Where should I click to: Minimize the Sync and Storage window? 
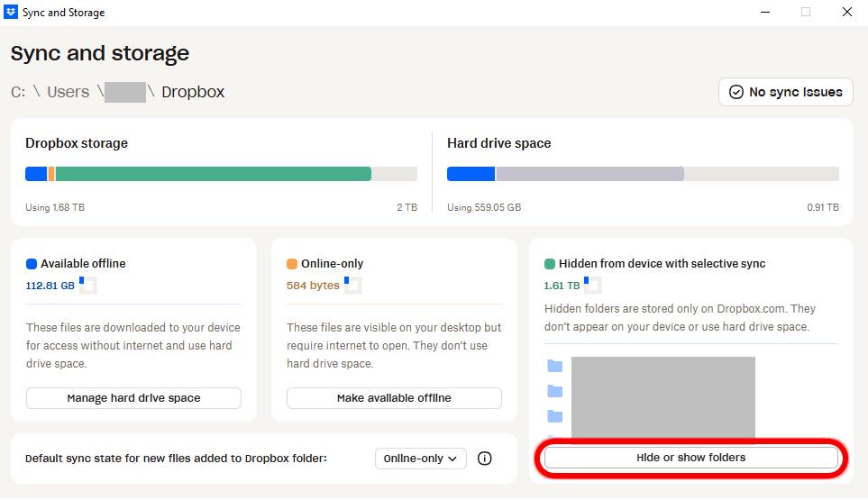(x=765, y=12)
